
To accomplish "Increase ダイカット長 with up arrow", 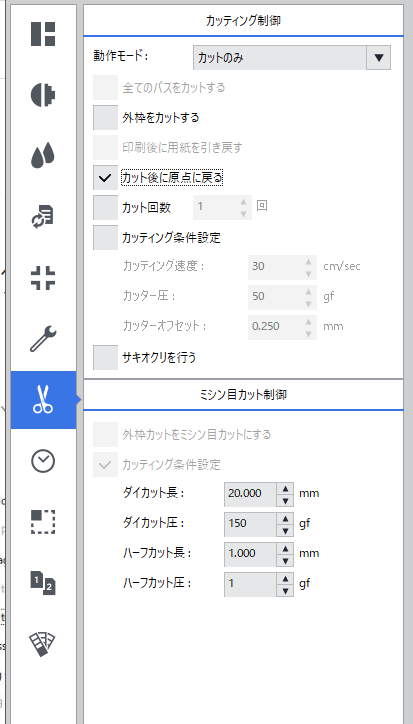I will pyautogui.click(x=285, y=489).
